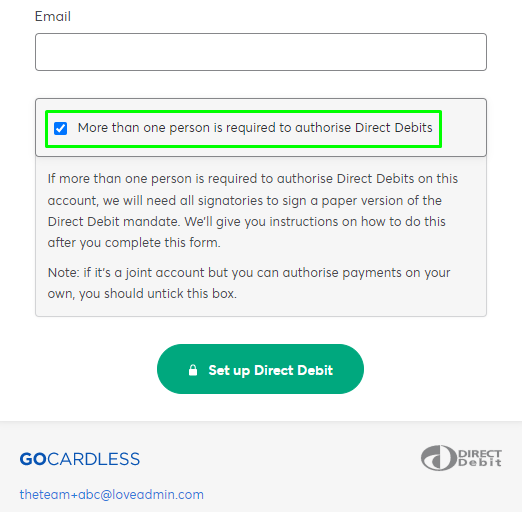
Task: Click the bold GO part of the GoCardless logo
Action: point(33,459)
